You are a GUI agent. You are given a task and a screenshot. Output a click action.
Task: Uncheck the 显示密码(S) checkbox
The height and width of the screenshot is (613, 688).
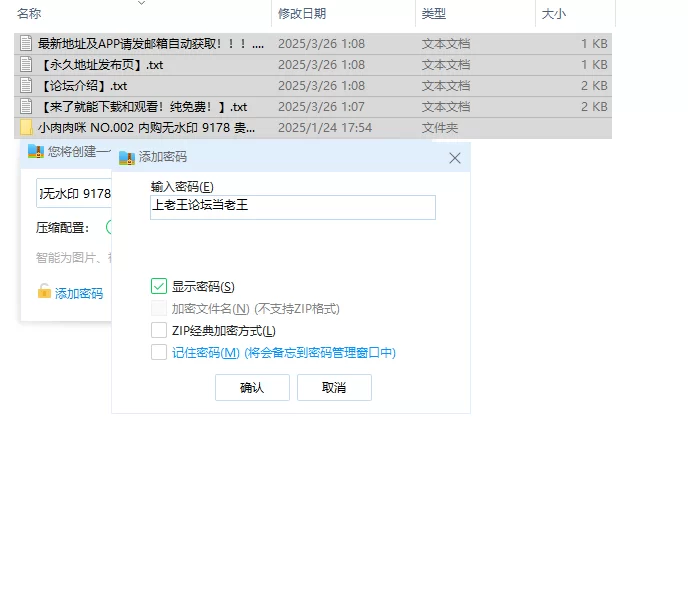[x=159, y=286]
